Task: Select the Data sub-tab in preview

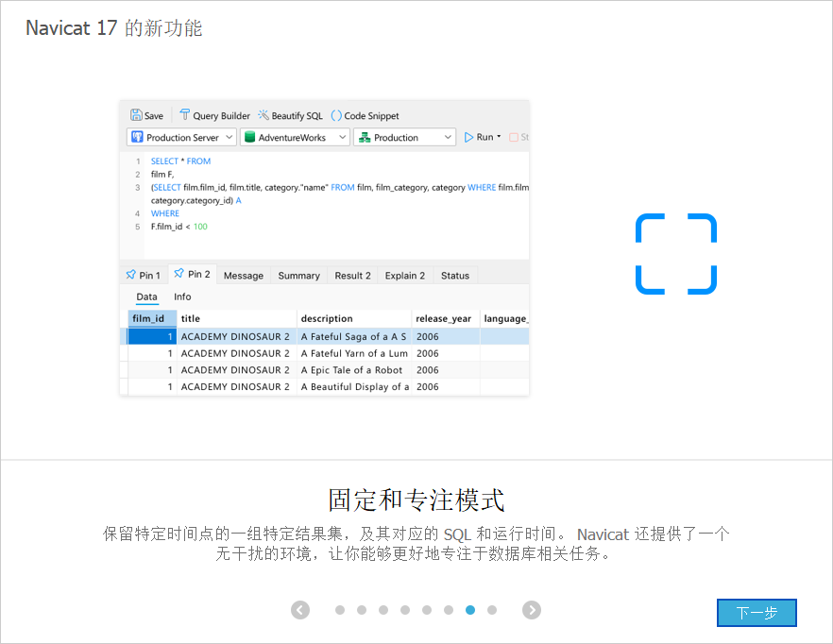Action: point(146,297)
